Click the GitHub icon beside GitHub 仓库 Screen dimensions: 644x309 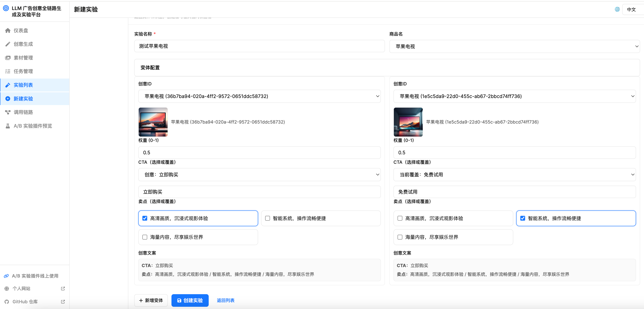click(7, 302)
